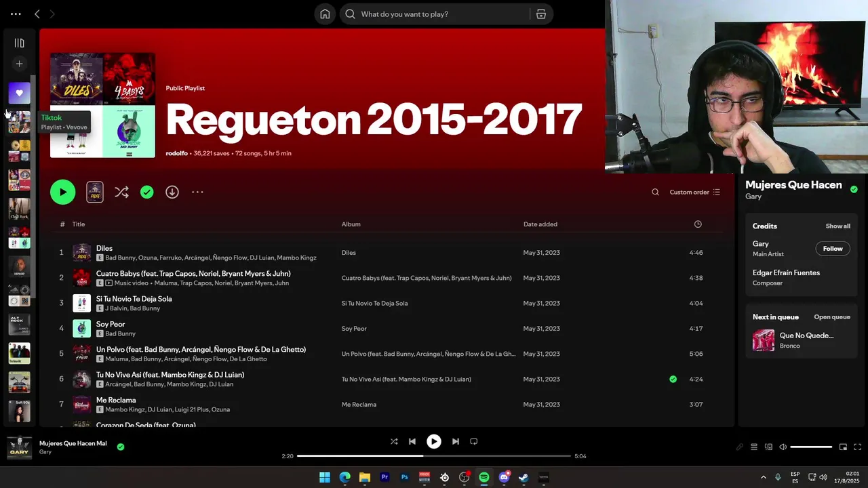Search within the playlist
The width and height of the screenshot is (868, 488).
coord(655,192)
